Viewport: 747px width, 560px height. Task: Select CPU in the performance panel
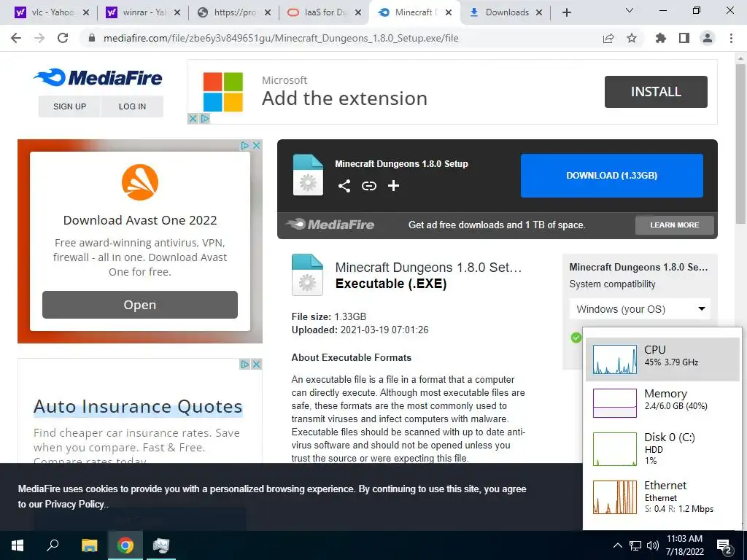662,359
